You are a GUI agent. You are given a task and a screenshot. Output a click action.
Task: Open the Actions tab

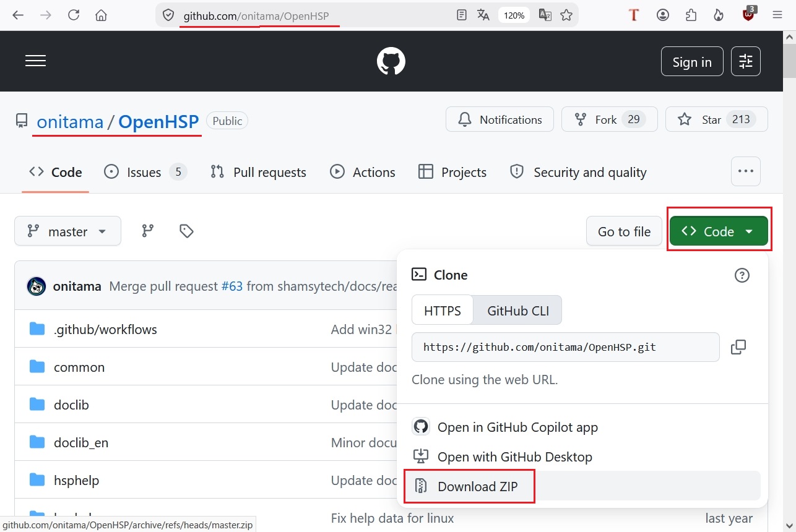363,172
